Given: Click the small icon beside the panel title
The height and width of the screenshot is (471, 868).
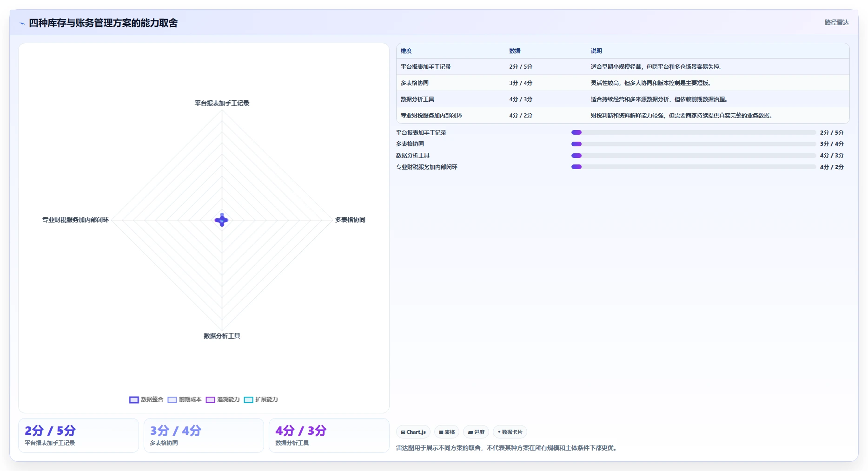Looking at the screenshot, I should [x=22, y=23].
